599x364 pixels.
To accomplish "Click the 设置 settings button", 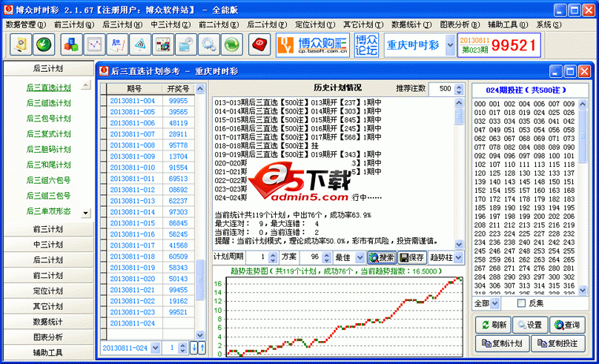I will pyautogui.click(x=530, y=325).
